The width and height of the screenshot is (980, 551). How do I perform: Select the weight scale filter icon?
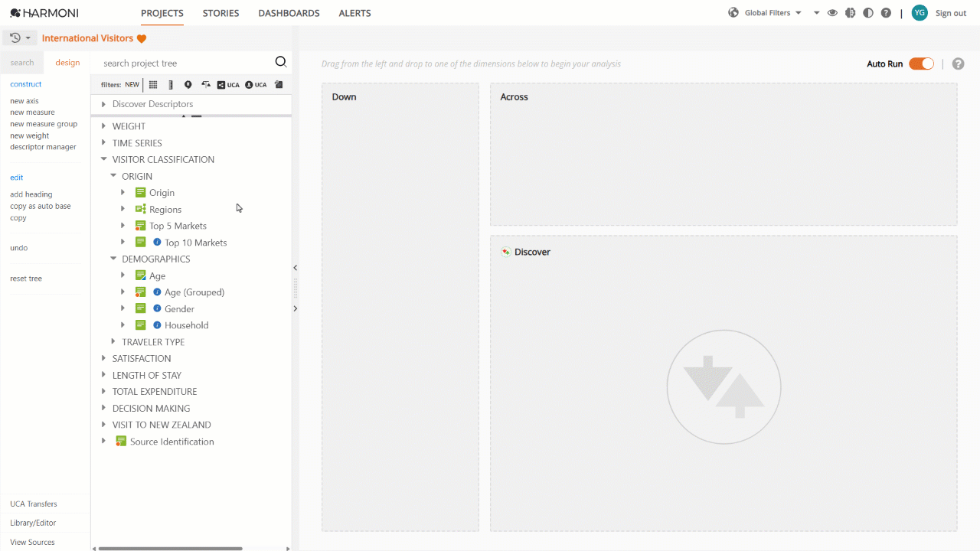pos(206,85)
